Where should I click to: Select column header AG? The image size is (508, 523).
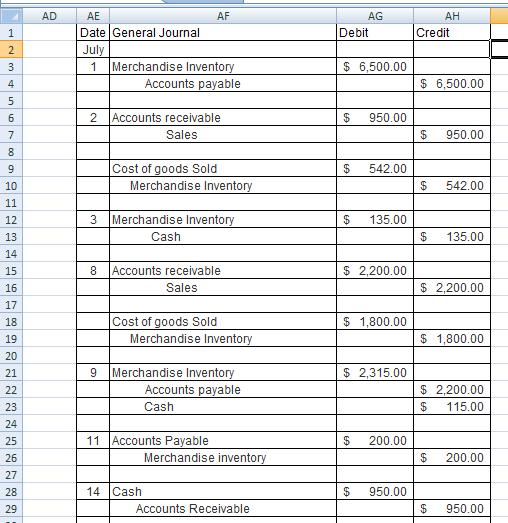(x=375, y=16)
